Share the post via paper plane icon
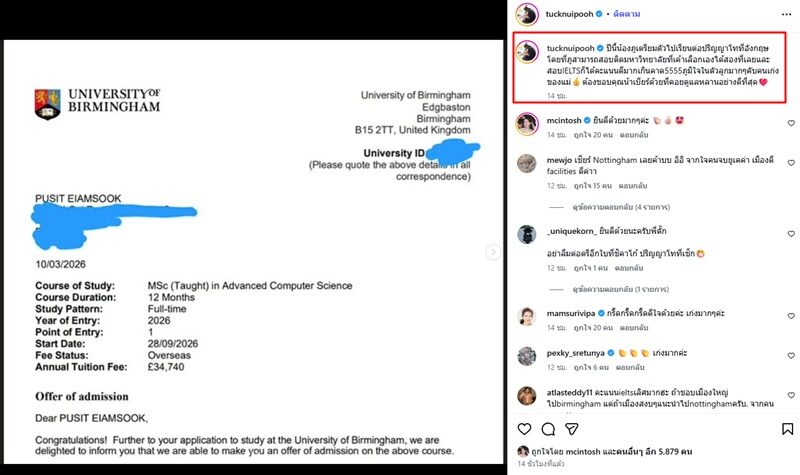The width and height of the screenshot is (800, 475). [x=571, y=429]
